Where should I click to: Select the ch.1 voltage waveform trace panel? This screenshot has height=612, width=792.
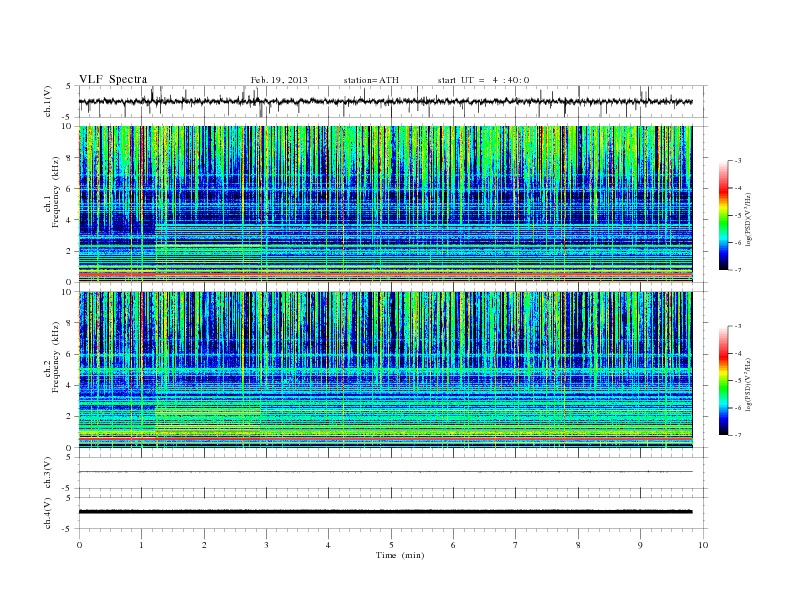click(393, 101)
